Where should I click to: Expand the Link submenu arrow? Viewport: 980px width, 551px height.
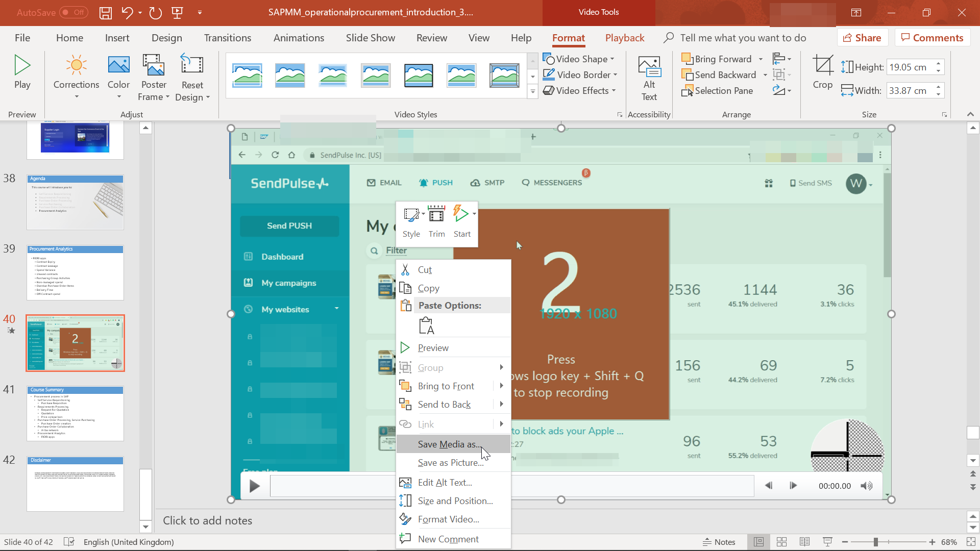tap(501, 424)
